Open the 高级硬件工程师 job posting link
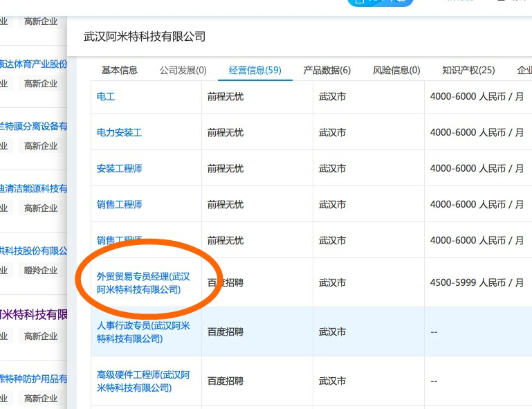This screenshot has height=409, width=532. 143,381
